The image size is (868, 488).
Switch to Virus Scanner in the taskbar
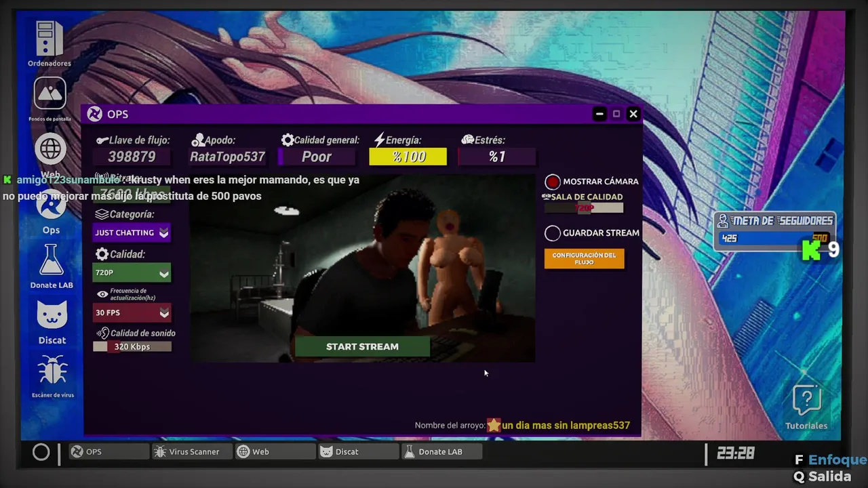click(x=192, y=451)
